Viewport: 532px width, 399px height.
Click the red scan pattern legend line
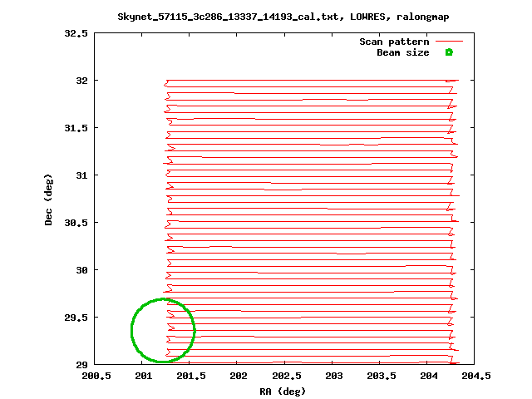click(x=449, y=42)
